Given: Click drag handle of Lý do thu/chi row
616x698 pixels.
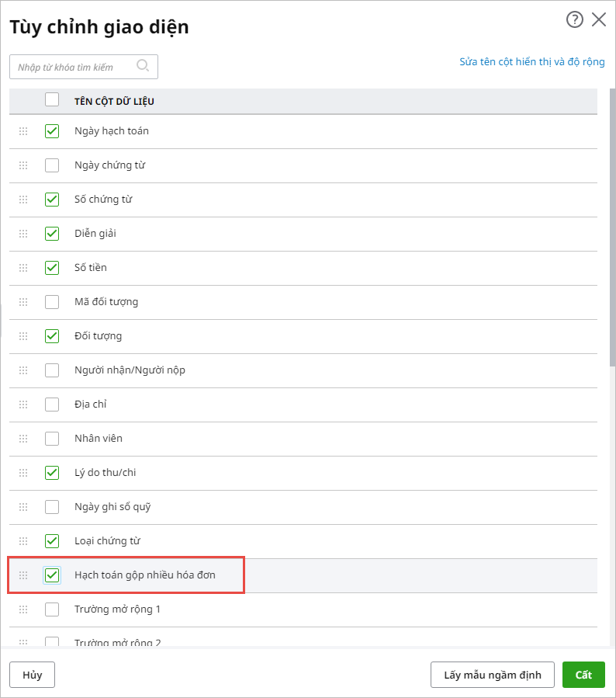Looking at the screenshot, I should click(23, 473).
